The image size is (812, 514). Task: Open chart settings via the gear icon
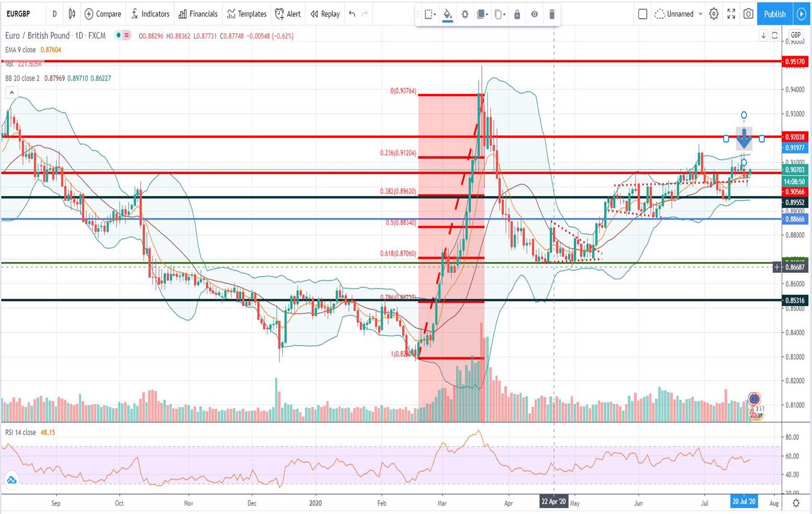714,14
